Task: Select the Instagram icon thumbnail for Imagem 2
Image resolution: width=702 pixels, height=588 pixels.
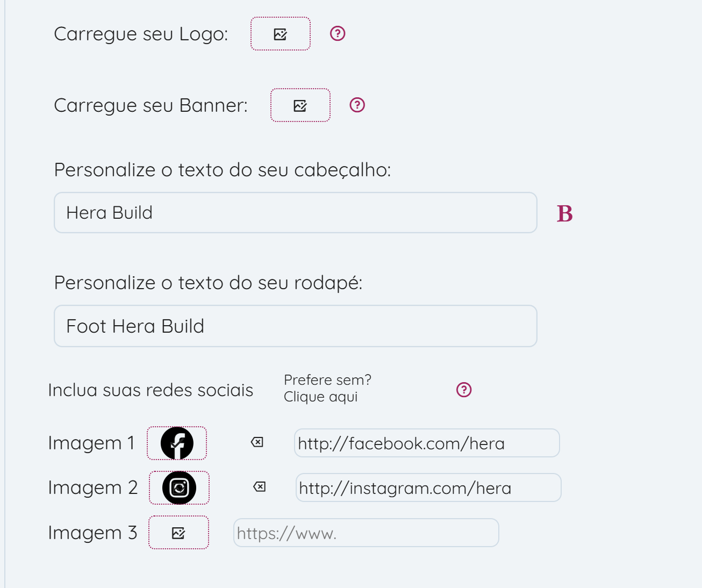Action: (179, 488)
